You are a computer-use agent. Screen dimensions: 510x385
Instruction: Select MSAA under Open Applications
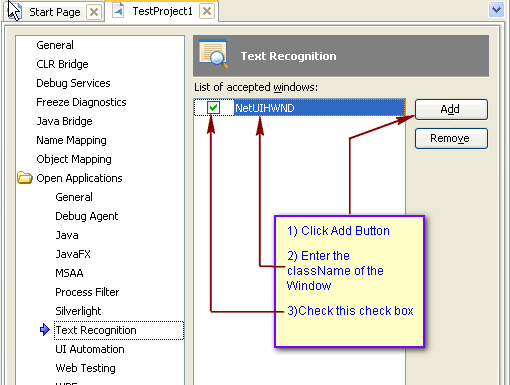[69, 273]
